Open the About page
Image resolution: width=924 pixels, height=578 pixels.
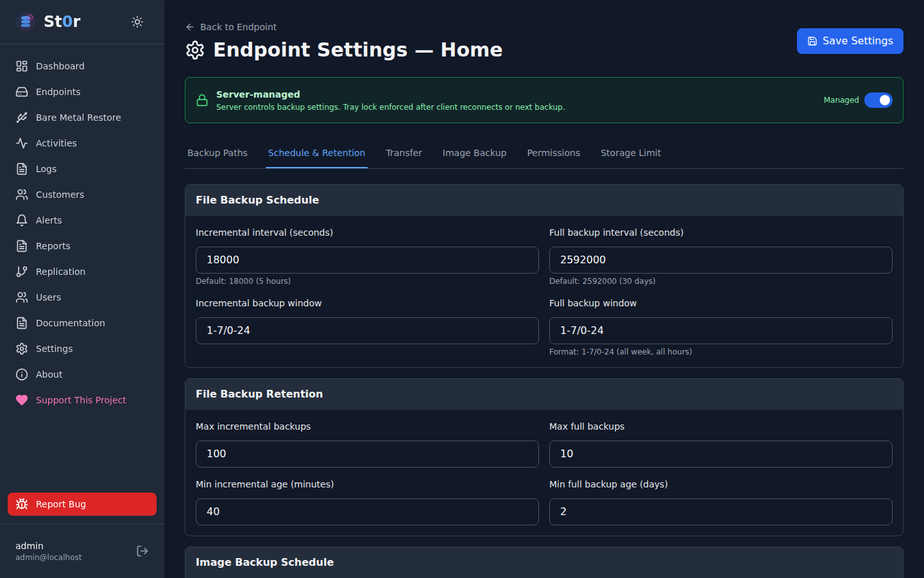point(49,374)
